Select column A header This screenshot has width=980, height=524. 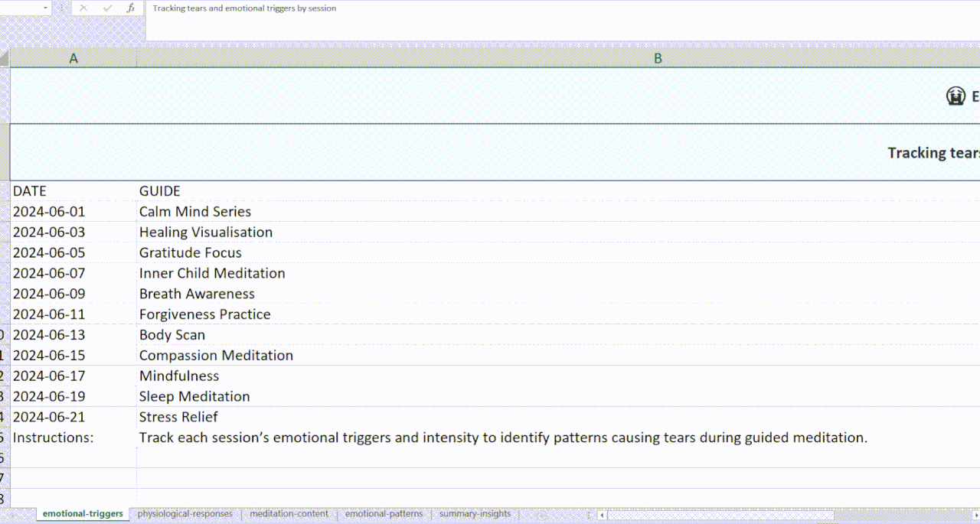pyautogui.click(x=73, y=58)
